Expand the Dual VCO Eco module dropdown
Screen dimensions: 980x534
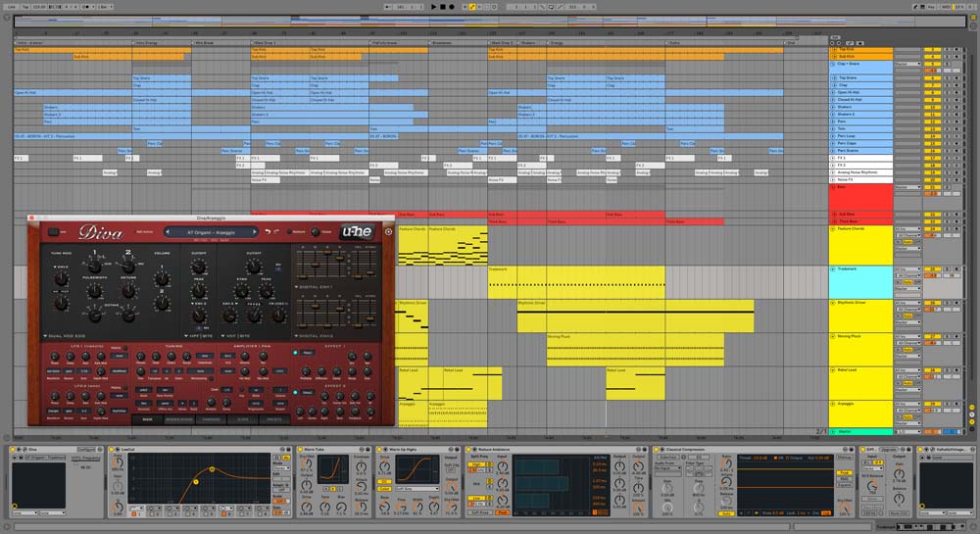click(45, 335)
